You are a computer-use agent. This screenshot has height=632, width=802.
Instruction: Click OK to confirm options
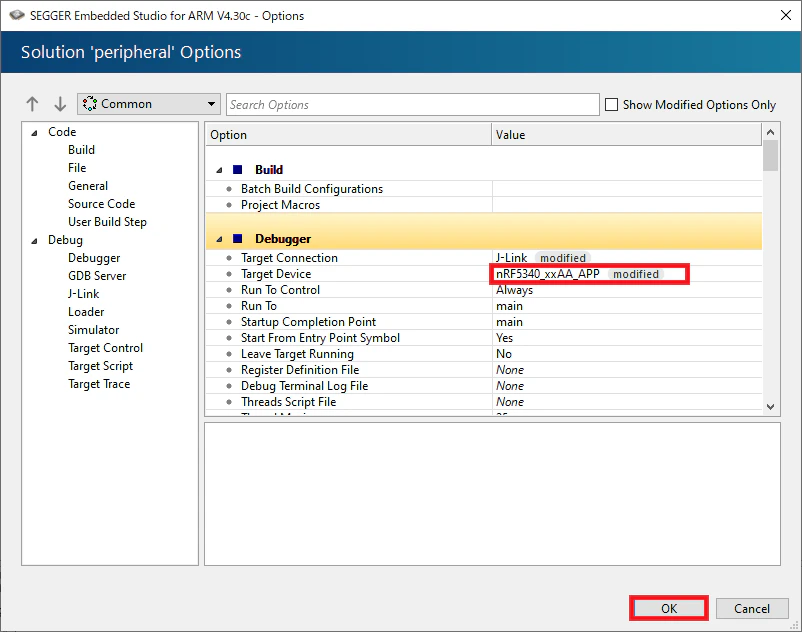[x=669, y=608]
